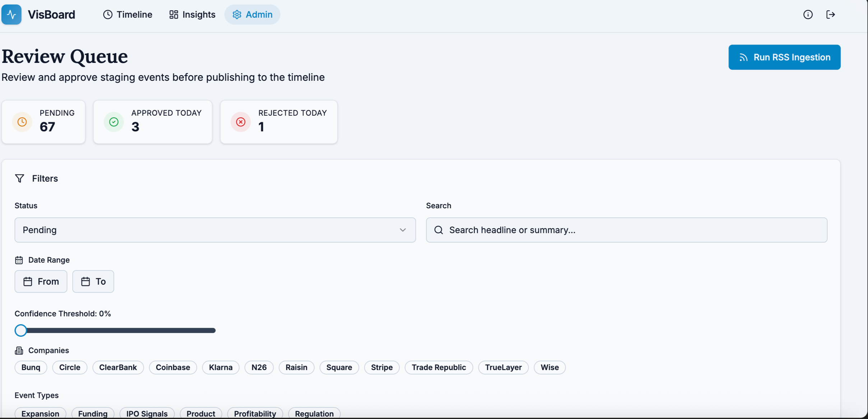Screen dimensions: 868x419
Task: Toggle the Klarna company filter chip
Action: tap(221, 367)
